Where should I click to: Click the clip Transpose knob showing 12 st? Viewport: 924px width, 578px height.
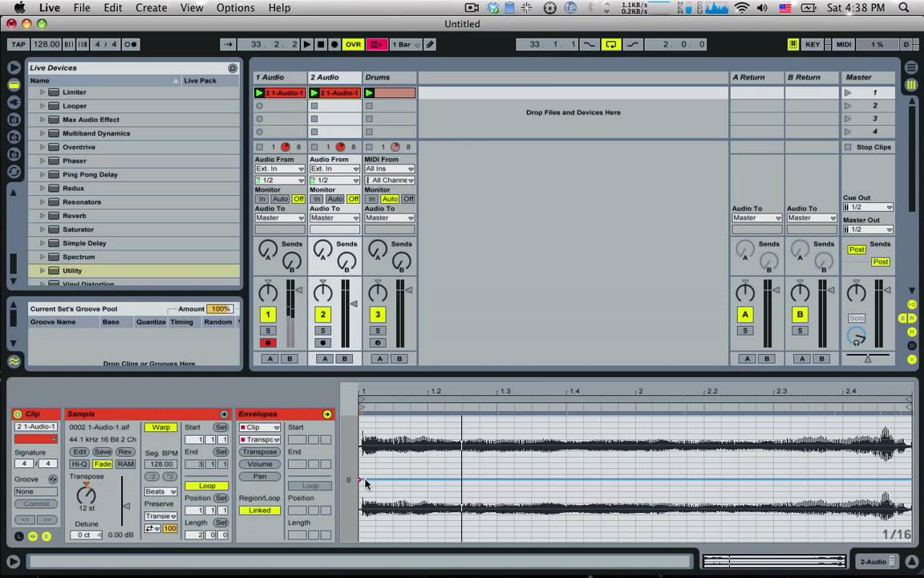tap(86, 494)
